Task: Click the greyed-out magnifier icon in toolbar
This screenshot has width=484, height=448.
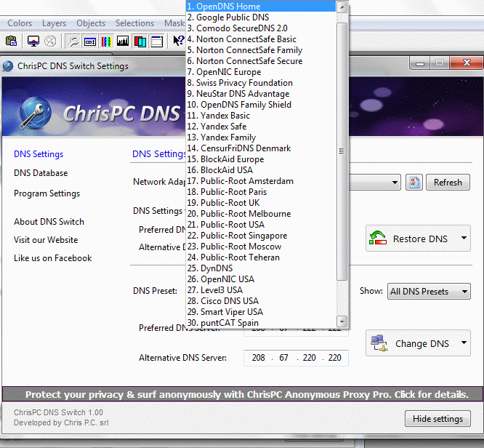Action: point(50,41)
